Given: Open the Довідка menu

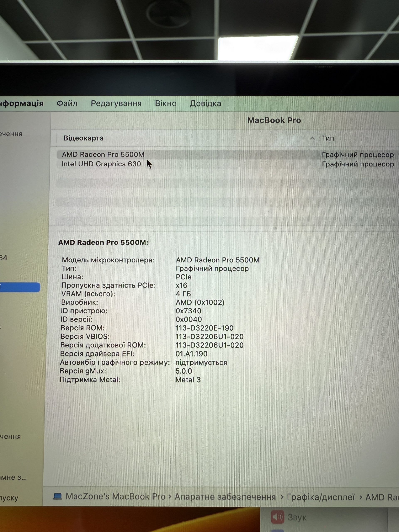Looking at the screenshot, I should pyautogui.click(x=205, y=103).
